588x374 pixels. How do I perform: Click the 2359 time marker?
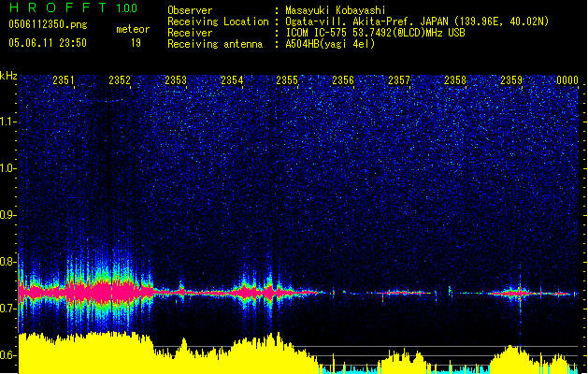point(511,80)
